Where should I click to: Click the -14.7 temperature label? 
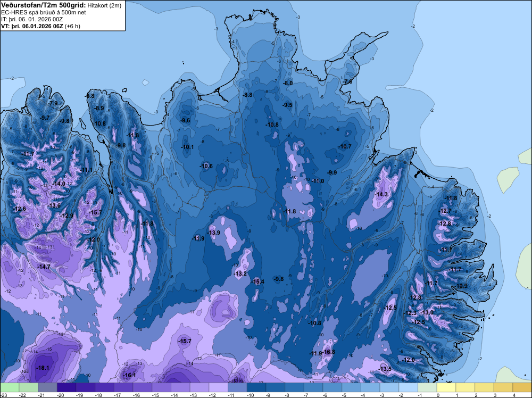click(x=44, y=267)
